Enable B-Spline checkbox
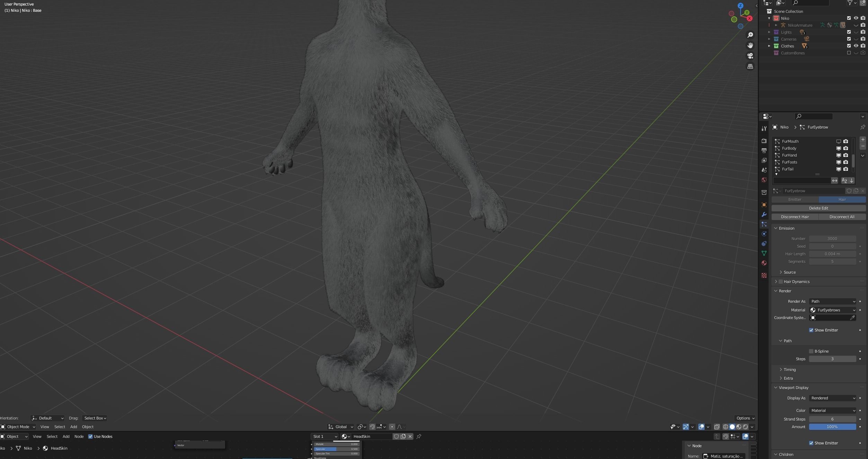Viewport: 868px width, 459px height. point(811,351)
